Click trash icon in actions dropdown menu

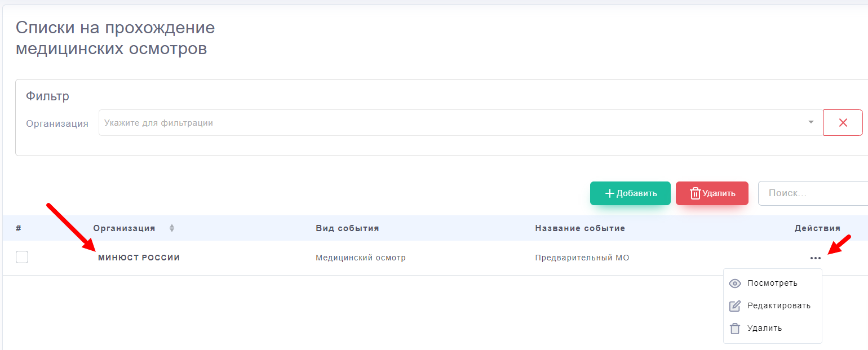pos(735,329)
